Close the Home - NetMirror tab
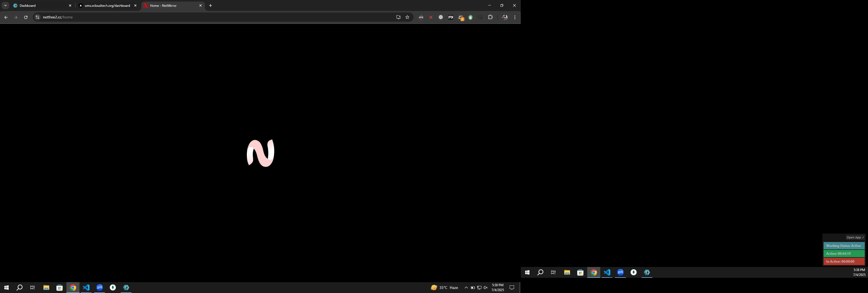The width and height of the screenshot is (868, 293). 200,6
